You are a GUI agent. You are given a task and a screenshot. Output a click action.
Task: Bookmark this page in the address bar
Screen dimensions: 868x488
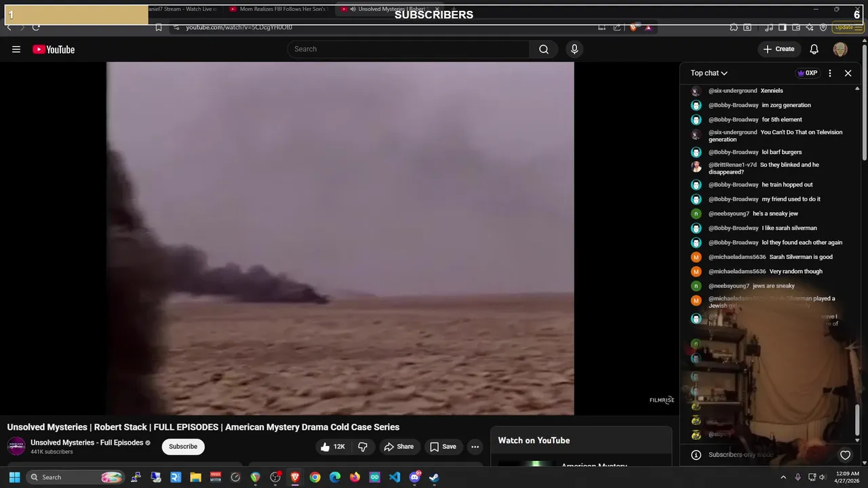159,28
